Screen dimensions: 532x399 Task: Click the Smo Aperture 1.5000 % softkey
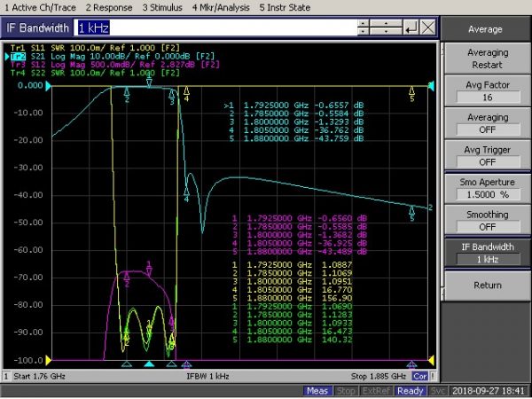[x=488, y=188]
